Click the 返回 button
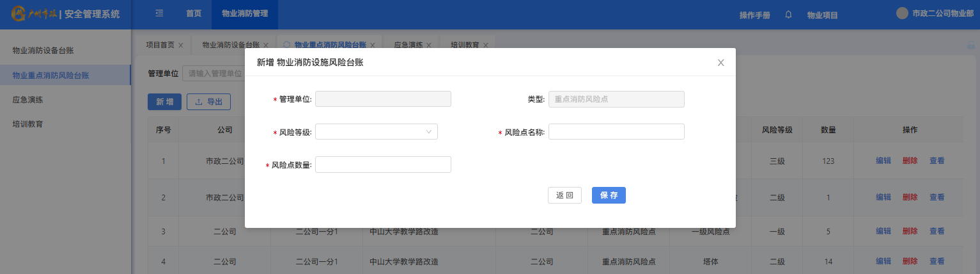The image size is (980, 274). (564, 195)
